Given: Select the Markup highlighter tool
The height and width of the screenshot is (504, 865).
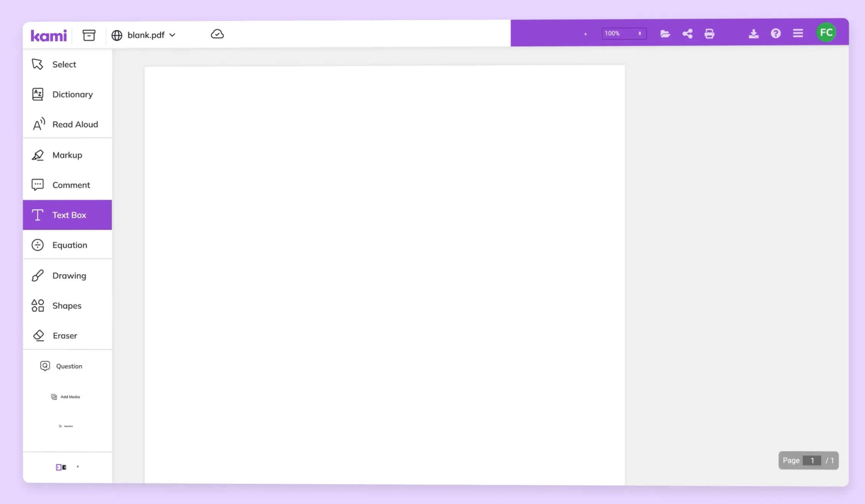Looking at the screenshot, I should 67,155.
